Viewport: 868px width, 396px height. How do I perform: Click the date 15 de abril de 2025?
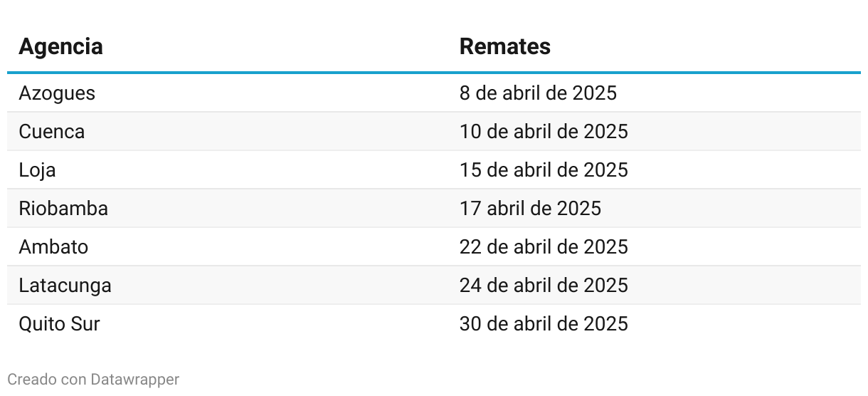(x=544, y=170)
